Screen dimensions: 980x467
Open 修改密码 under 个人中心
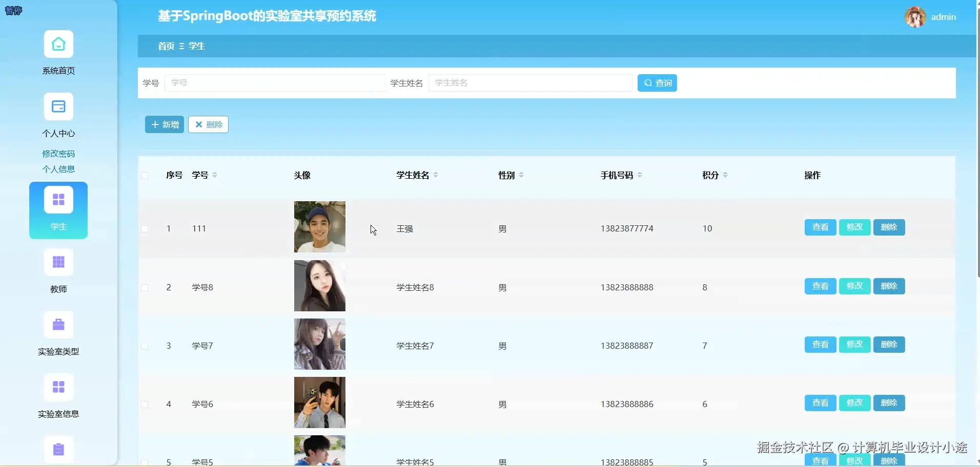58,153
